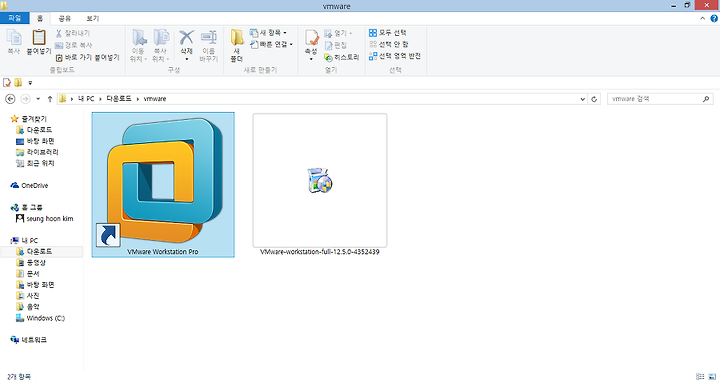Open the help question mark icon
This screenshot has width=720, height=383.
click(x=714, y=18)
